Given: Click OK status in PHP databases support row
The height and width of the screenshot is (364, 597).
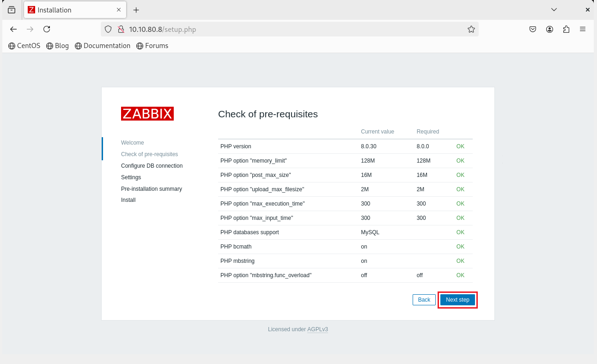Looking at the screenshot, I should point(460,232).
